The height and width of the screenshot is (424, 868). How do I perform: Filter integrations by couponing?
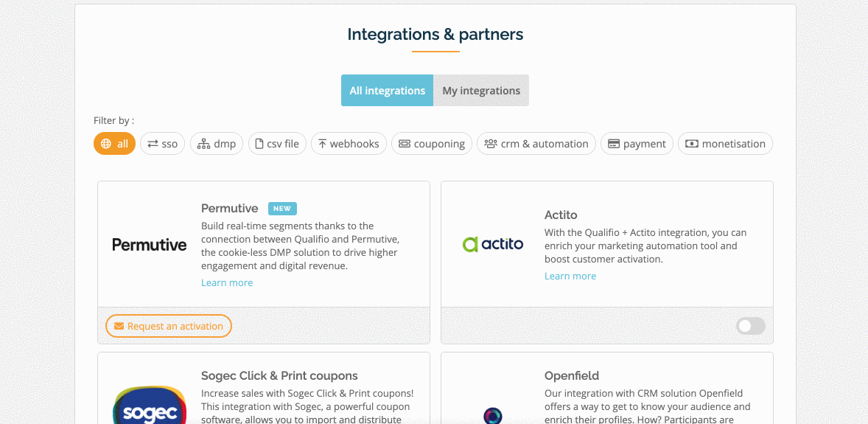(432, 144)
